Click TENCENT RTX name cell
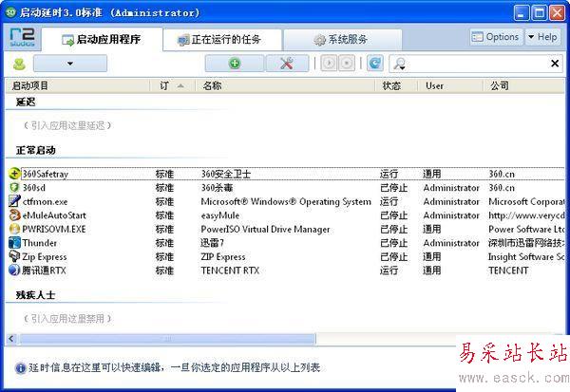This screenshot has width=570, height=392. (230, 271)
